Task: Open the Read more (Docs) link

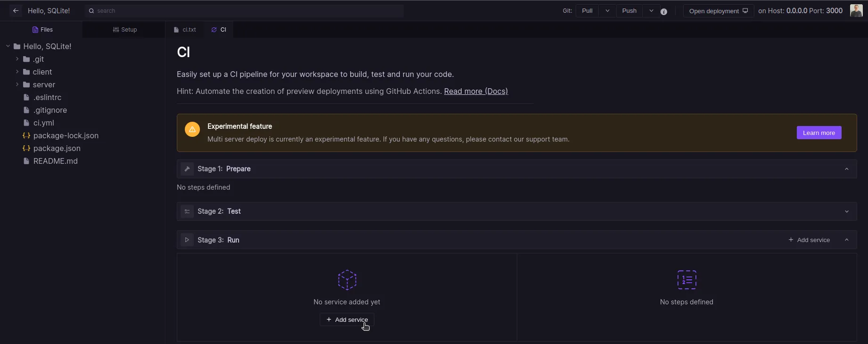Action: point(476,91)
